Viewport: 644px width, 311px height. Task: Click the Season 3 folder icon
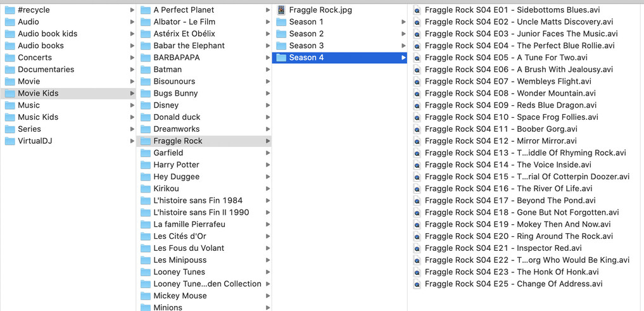[281, 46]
